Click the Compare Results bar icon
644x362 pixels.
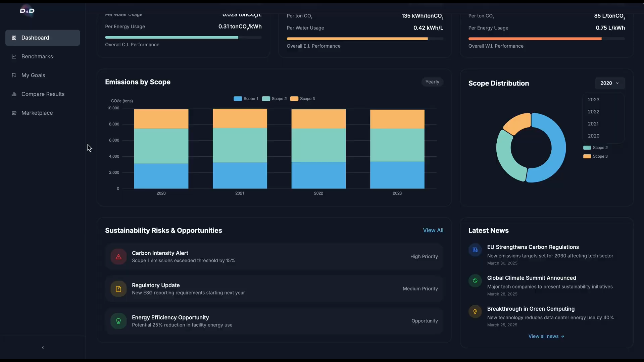click(x=14, y=94)
